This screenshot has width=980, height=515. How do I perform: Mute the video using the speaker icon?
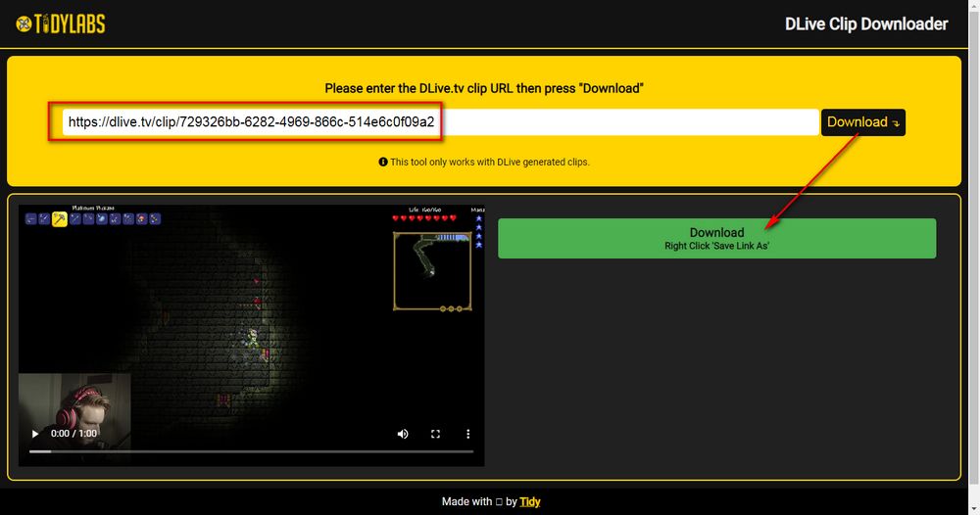(x=403, y=434)
